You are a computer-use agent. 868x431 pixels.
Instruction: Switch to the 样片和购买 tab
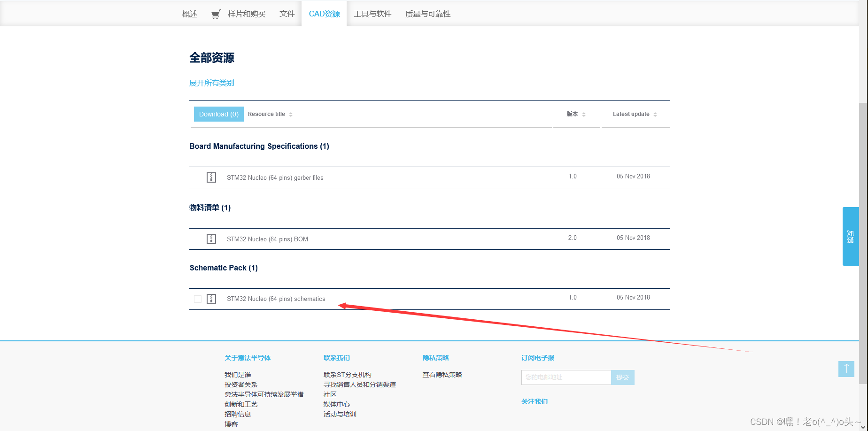tap(247, 14)
